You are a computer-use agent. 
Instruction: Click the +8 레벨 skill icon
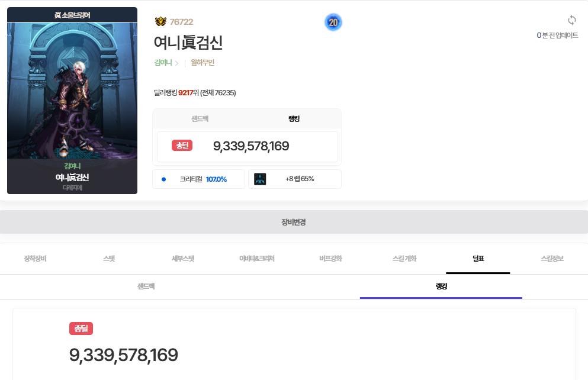tap(260, 179)
